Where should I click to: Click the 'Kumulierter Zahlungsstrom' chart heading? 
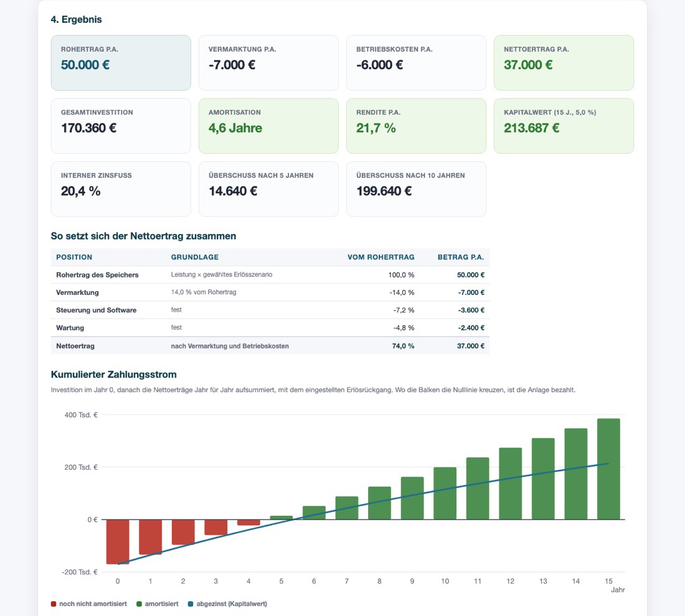pyautogui.click(x=114, y=375)
